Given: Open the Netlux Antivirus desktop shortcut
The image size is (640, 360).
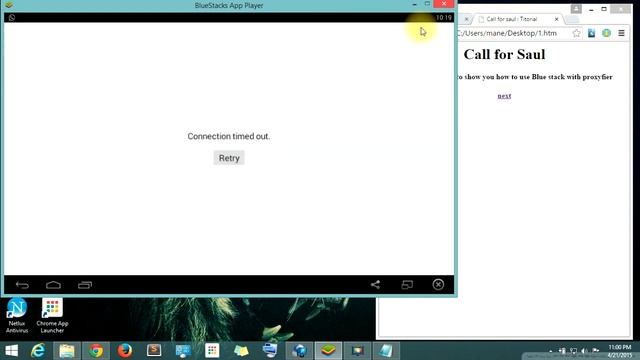Looking at the screenshot, I should (17, 315).
